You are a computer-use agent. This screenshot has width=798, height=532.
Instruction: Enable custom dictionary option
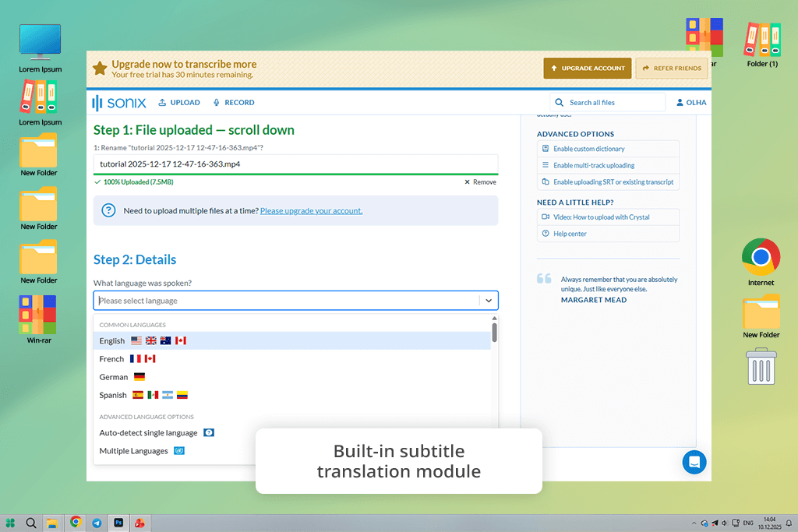tap(608, 149)
